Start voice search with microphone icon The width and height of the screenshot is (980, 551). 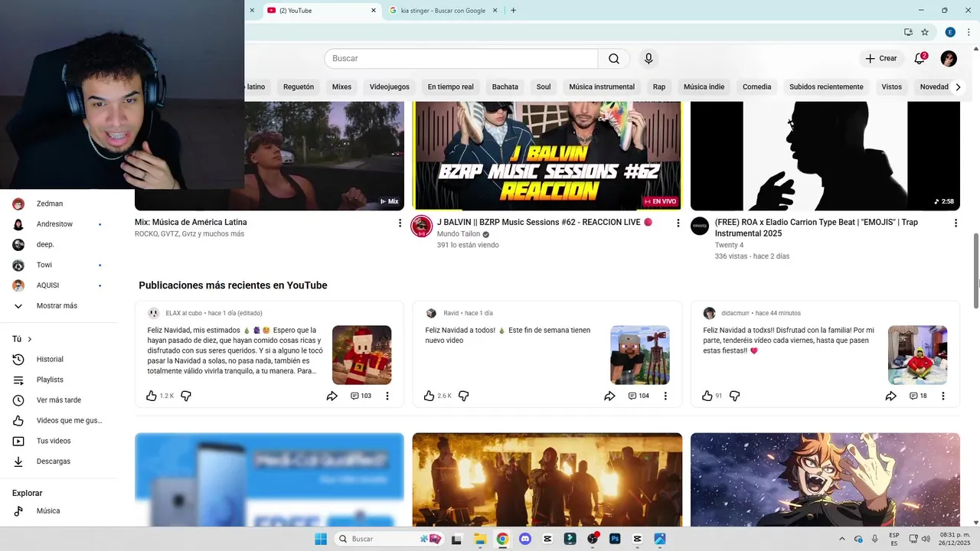(648, 58)
